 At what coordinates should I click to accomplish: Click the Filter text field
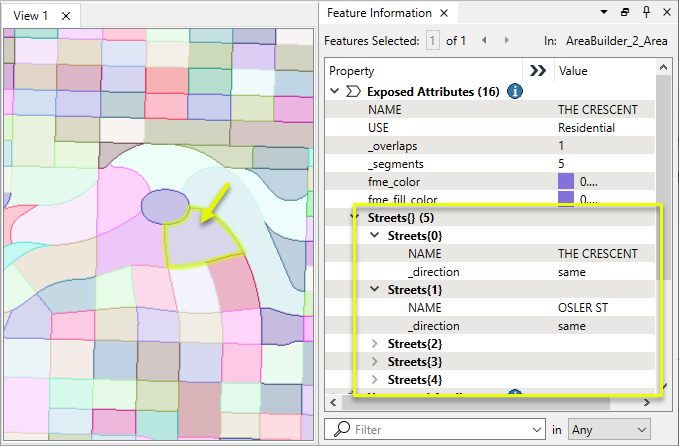[x=440, y=429]
